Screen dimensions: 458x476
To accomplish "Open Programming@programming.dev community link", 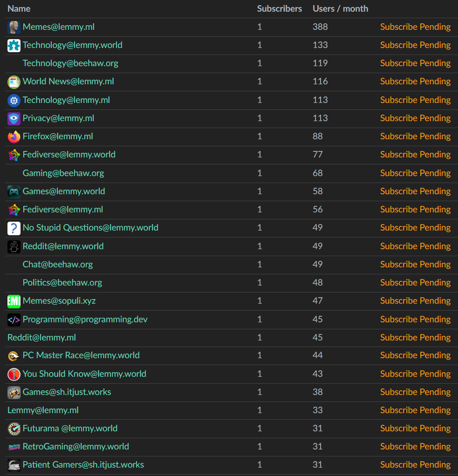I will [85, 320].
